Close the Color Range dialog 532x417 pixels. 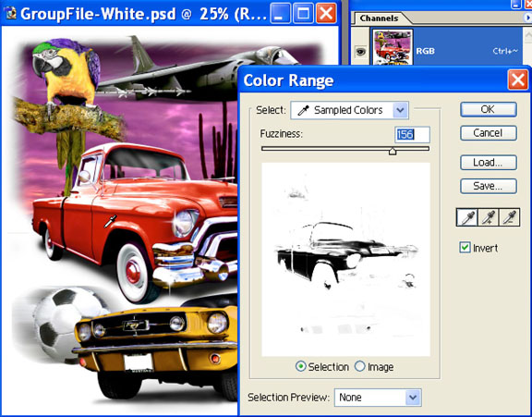[x=518, y=80]
